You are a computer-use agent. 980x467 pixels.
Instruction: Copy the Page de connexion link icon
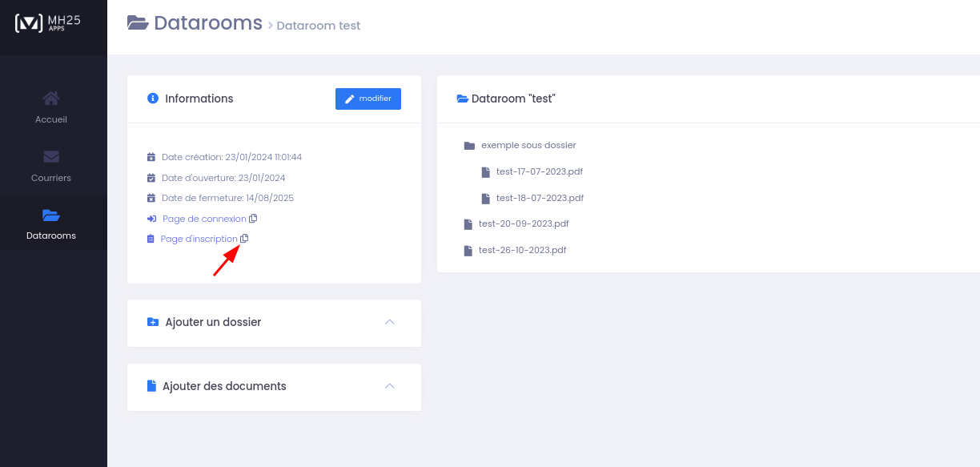click(253, 219)
